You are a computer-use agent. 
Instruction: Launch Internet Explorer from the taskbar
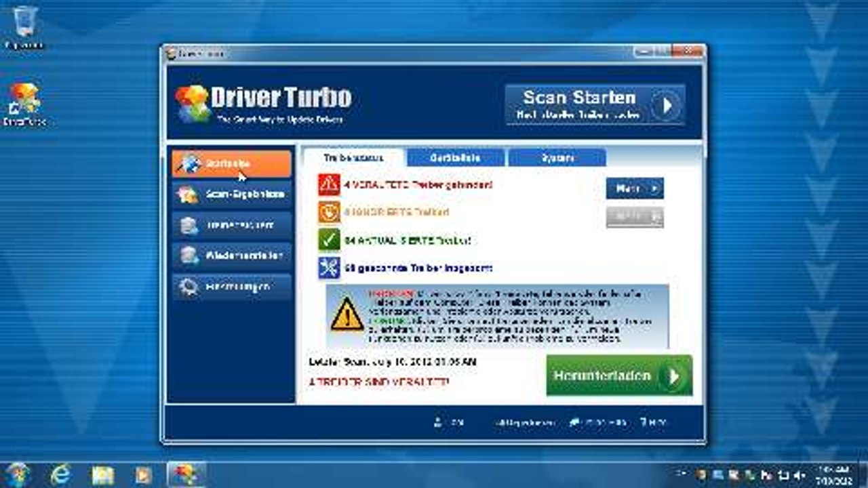[62, 474]
